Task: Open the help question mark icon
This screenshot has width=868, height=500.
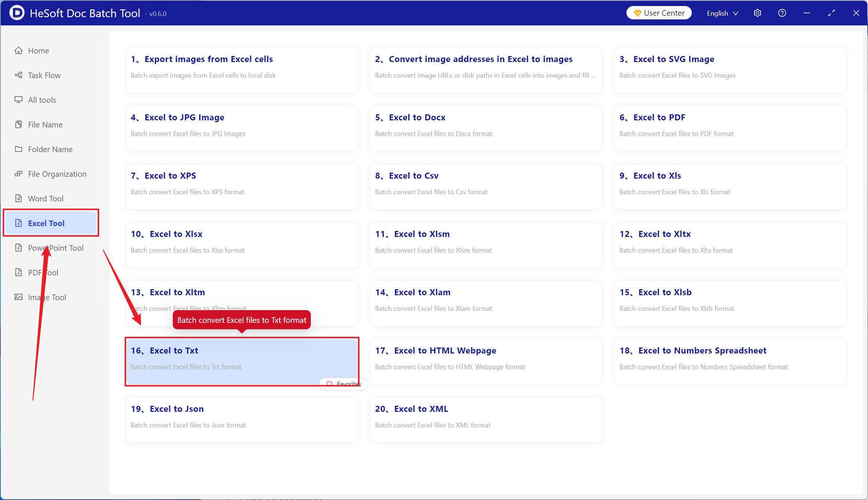Action: tap(782, 13)
